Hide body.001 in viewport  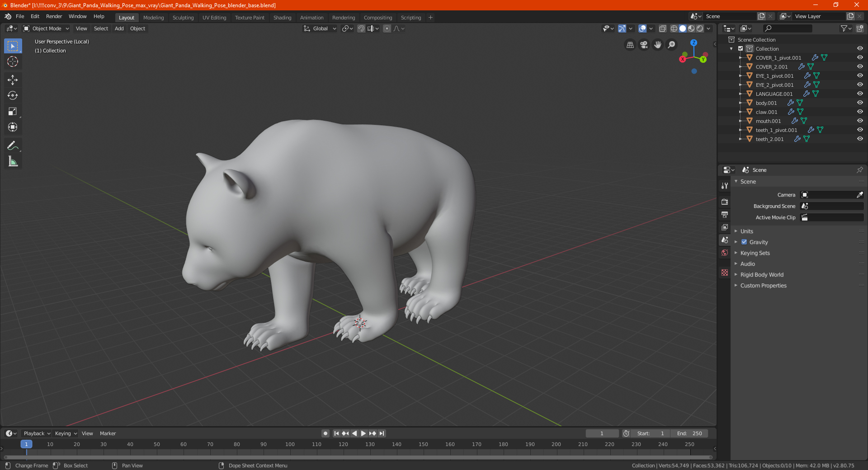[x=860, y=103]
